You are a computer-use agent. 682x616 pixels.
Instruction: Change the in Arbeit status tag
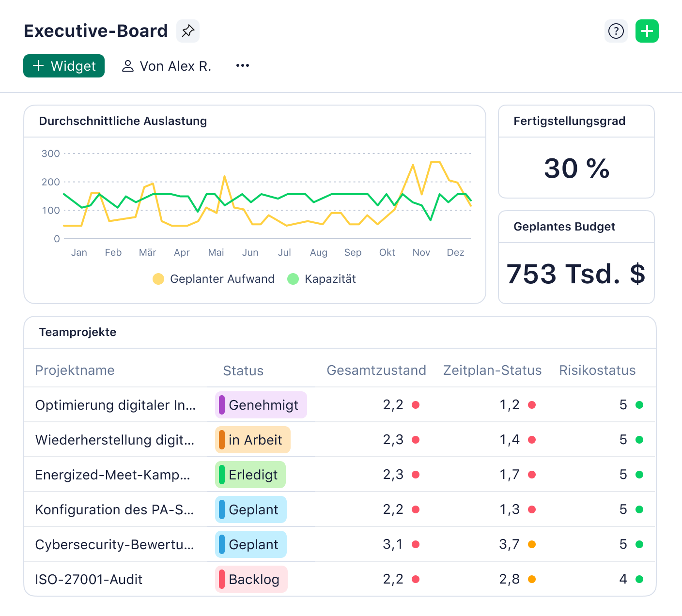pyautogui.click(x=253, y=440)
